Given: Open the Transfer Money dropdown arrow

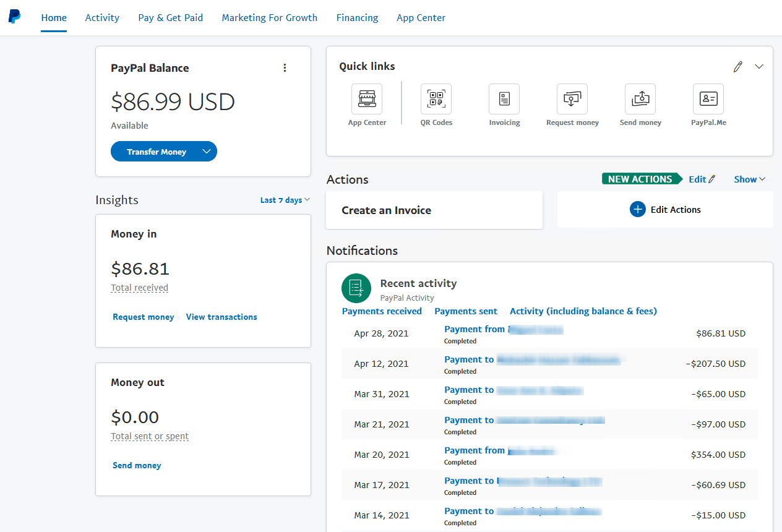Looking at the screenshot, I should (x=207, y=152).
